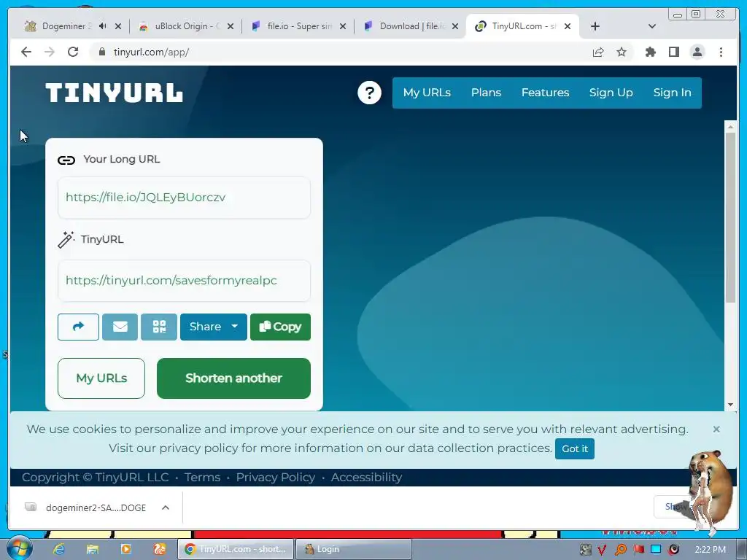The height and width of the screenshot is (560, 747).
Task: Click the share arrow icon button
Action: [78, 327]
